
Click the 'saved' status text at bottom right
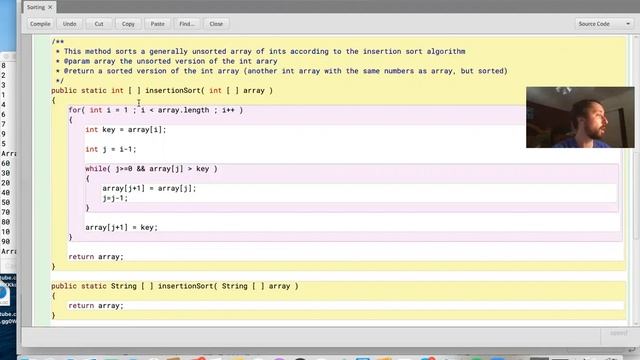(619, 333)
